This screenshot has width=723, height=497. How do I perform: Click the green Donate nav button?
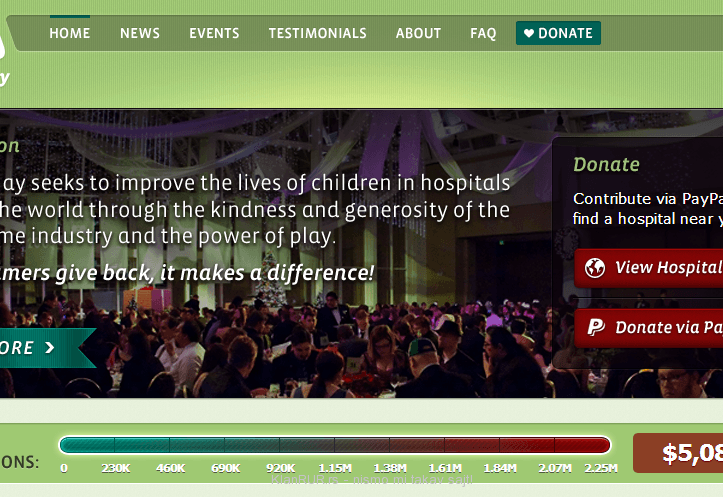(x=558, y=33)
